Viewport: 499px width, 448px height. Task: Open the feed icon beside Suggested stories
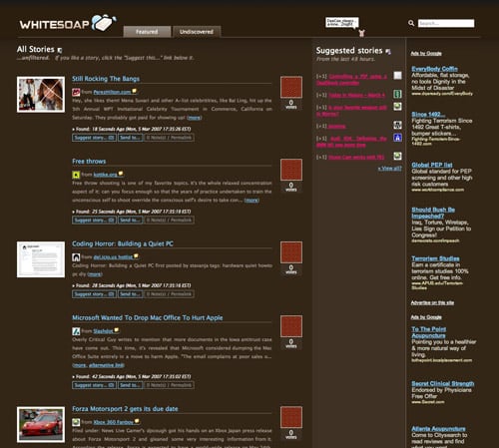[x=388, y=51]
